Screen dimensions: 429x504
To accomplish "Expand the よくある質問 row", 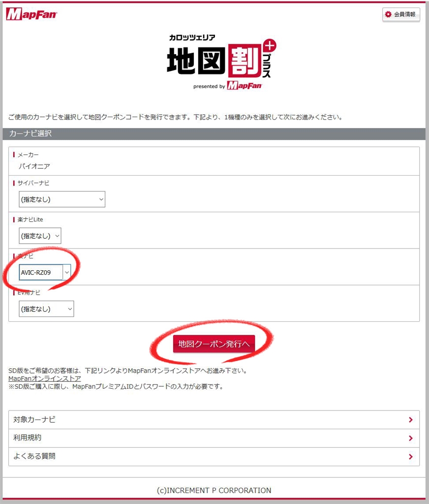I will coord(214,457).
